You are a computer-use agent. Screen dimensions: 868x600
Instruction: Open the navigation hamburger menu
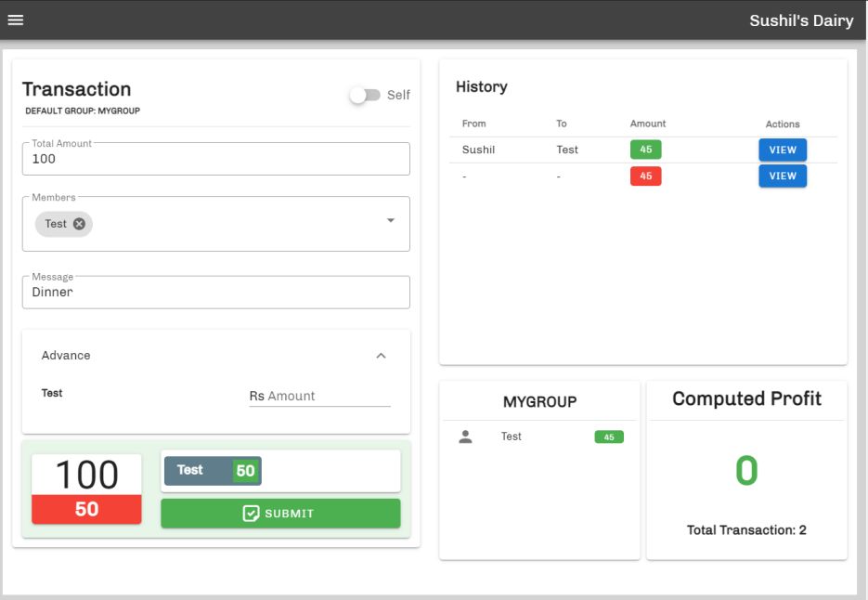pyautogui.click(x=16, y=20)
